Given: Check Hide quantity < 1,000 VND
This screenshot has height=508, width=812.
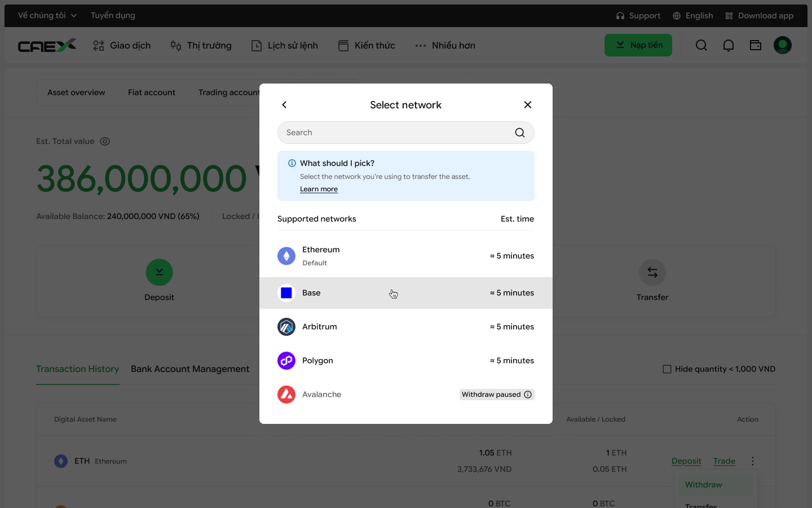Looking at the screenshot, I should click(667, 369).
